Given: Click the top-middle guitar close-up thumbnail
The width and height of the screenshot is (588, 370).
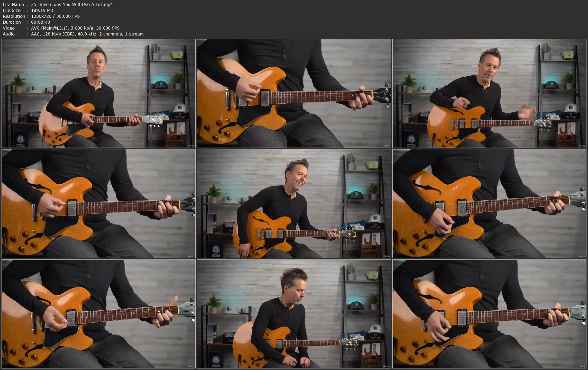Looking at the screenshot, I should coord(294,93).
